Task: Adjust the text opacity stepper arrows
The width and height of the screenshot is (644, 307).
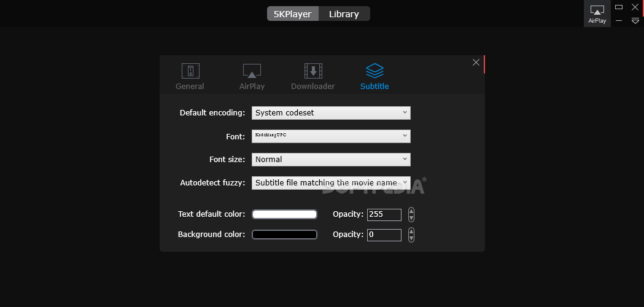Action: (x=411, y=214)
